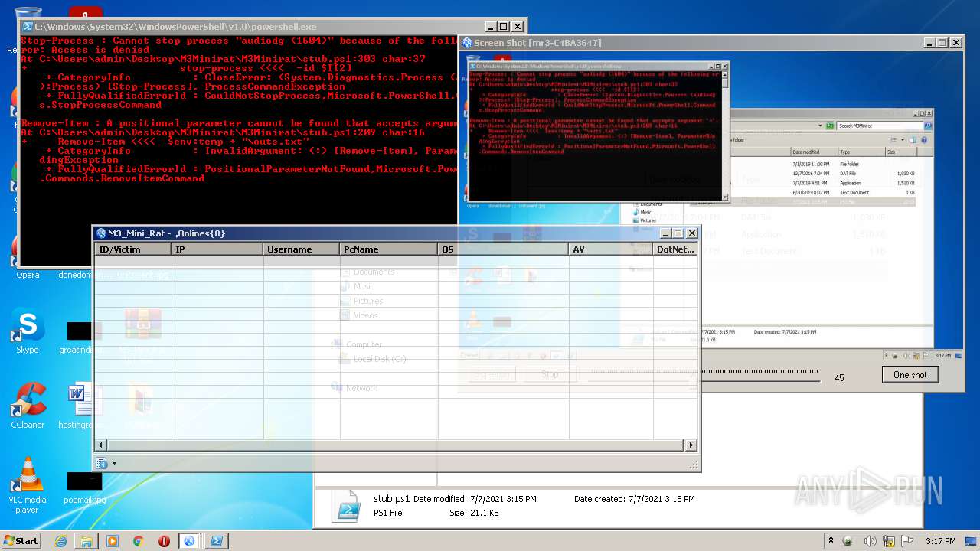Select the Skype desktop shortcut
980x551 pixels.
click(28, 331)
